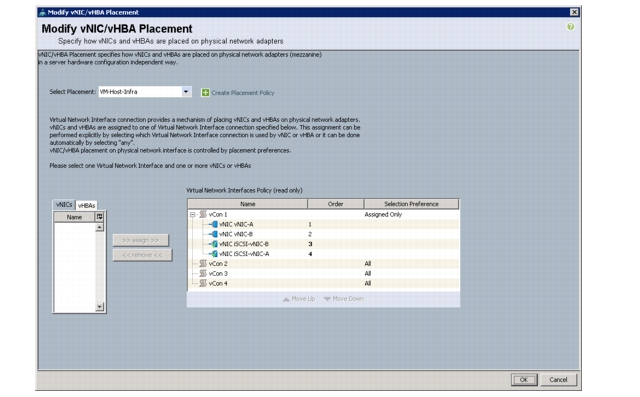Click the Name header in vNICs list
The width and height of the screenshot is (640, 397).
74,217
